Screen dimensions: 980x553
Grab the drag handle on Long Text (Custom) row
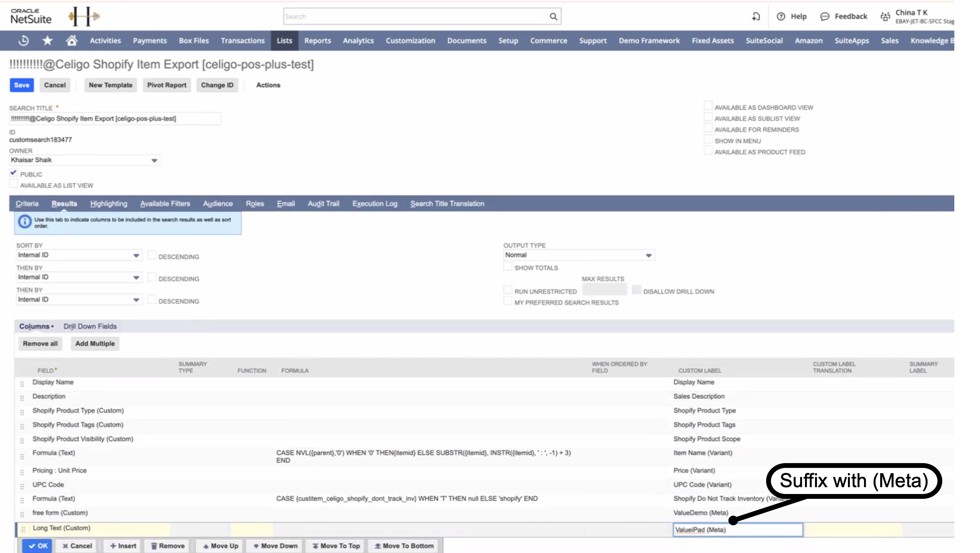coord(23,530)
